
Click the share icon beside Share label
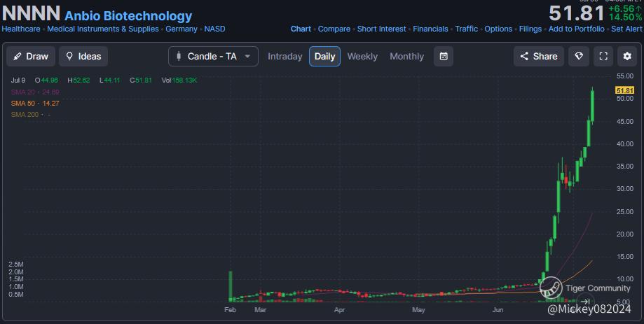tap(524, 56)
